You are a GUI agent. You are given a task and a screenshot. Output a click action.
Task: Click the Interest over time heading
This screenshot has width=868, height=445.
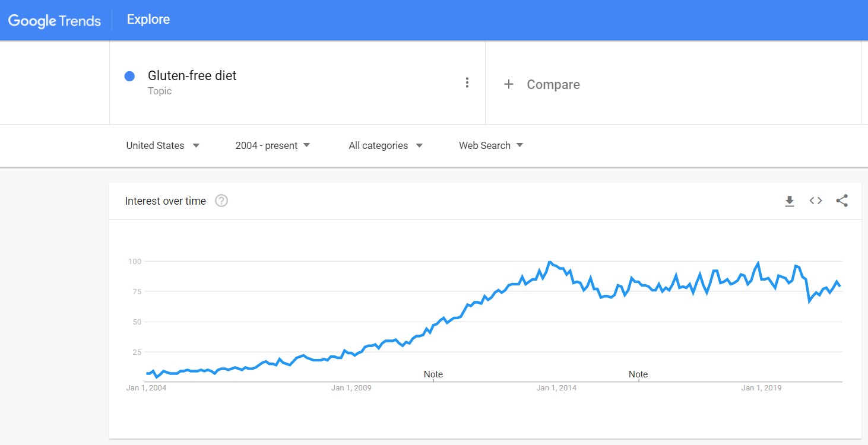pos(166,201)
